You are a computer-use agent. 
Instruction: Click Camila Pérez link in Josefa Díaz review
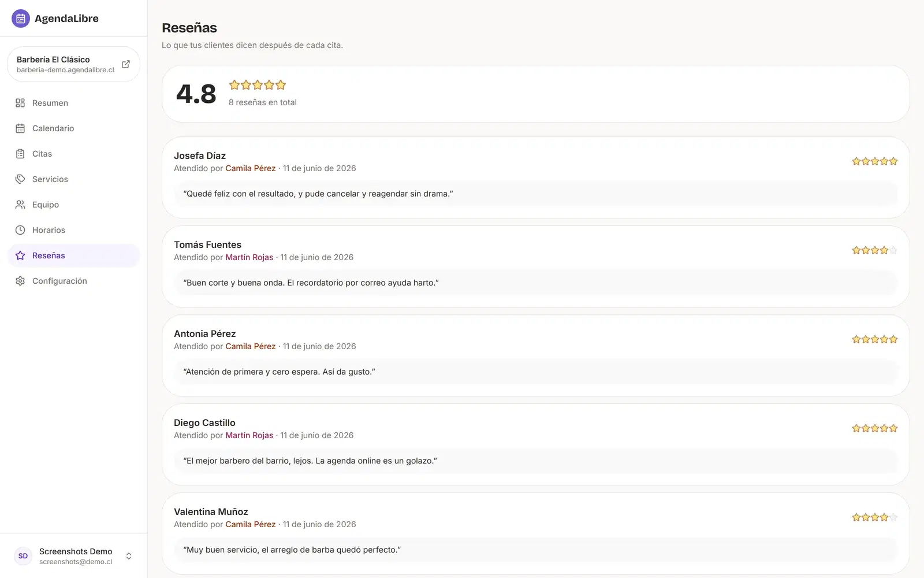tap(251, 168)
